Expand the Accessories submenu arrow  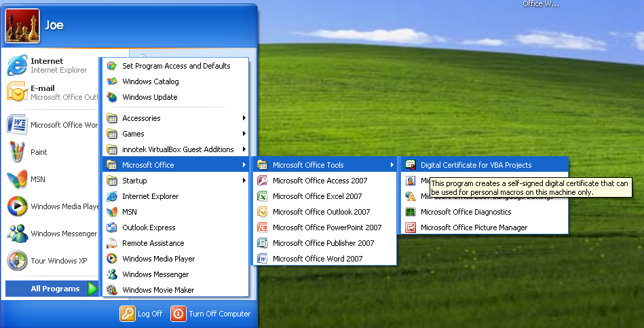tap(244, 118)
